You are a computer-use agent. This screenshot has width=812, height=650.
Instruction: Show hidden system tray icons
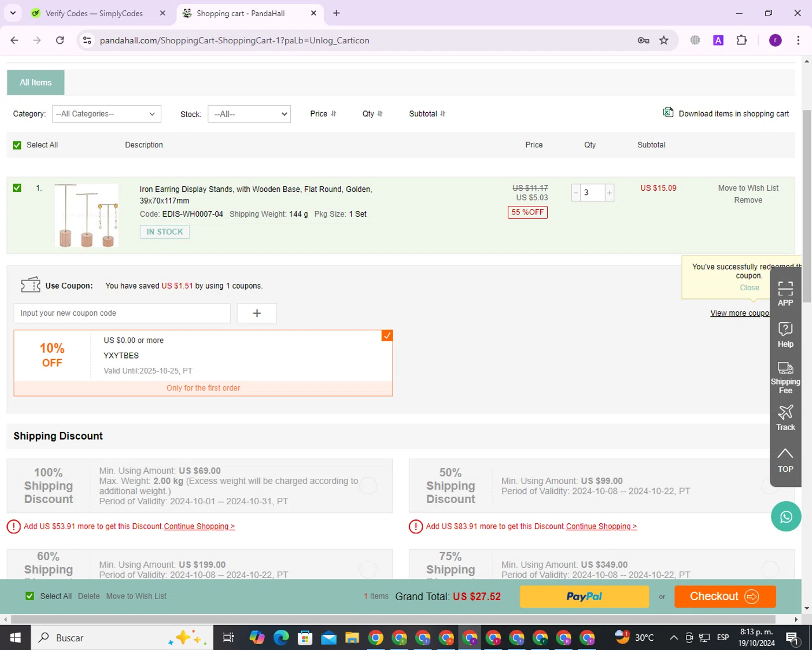coord(673,638)
